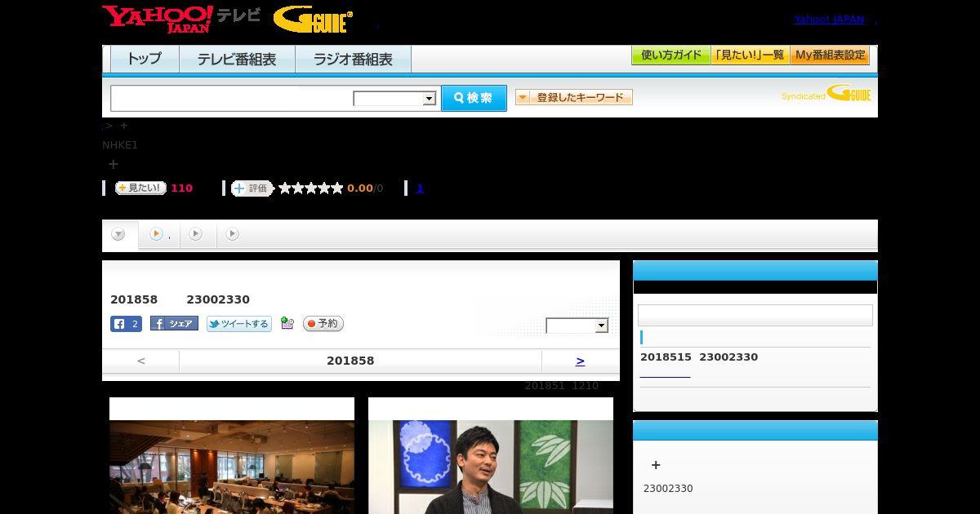Screen dimensions: 980x514
Task: Rate with the first star
Action: tap(285, 188)
